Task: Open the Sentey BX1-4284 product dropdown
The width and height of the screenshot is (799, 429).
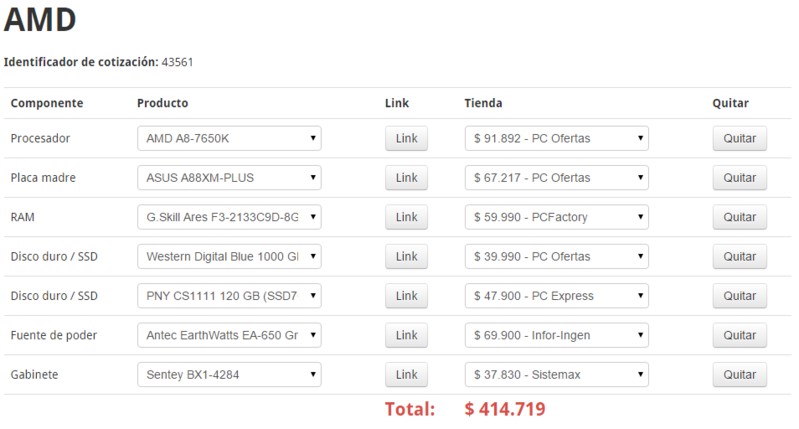Action: click(229, 375)
